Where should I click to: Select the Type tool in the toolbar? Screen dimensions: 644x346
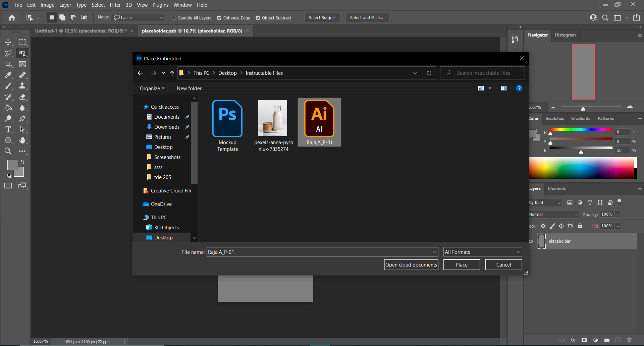[8, 129]
